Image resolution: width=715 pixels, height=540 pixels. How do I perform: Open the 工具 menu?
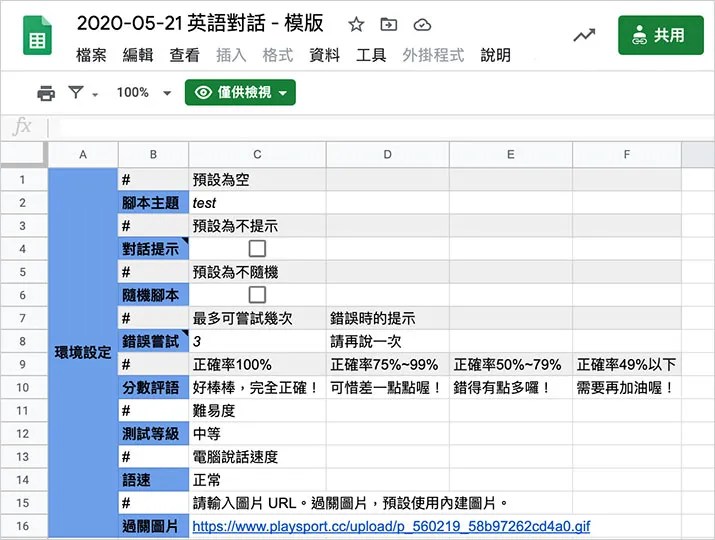tap(371, 55)
